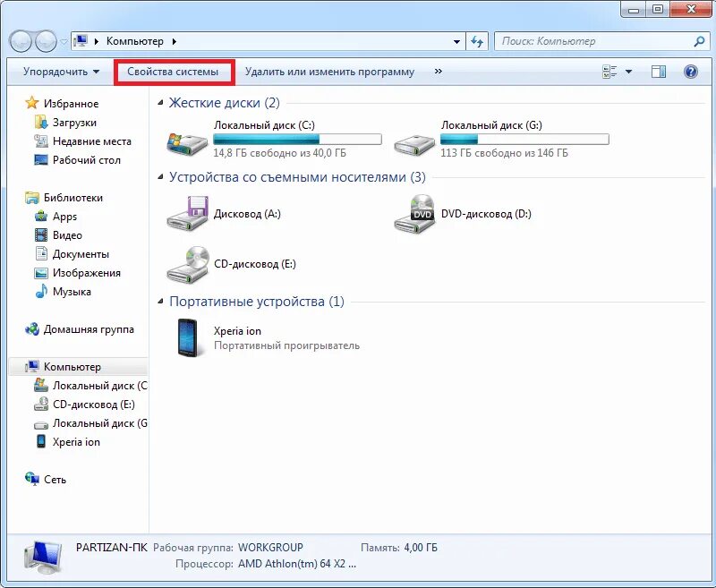Select Библиотеки in navigation pane
This screenshot has height=588, width=716.
tap(73, 198)
